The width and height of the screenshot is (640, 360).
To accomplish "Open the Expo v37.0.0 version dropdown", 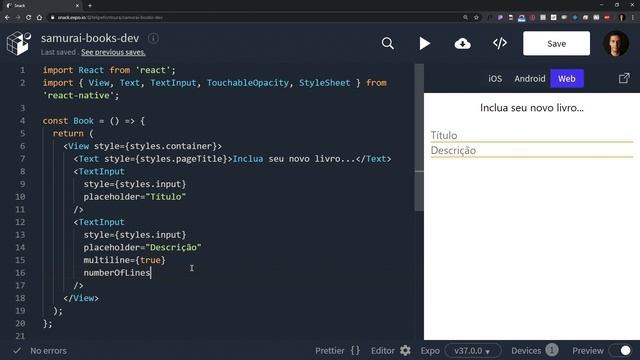I will coord(473,351).
